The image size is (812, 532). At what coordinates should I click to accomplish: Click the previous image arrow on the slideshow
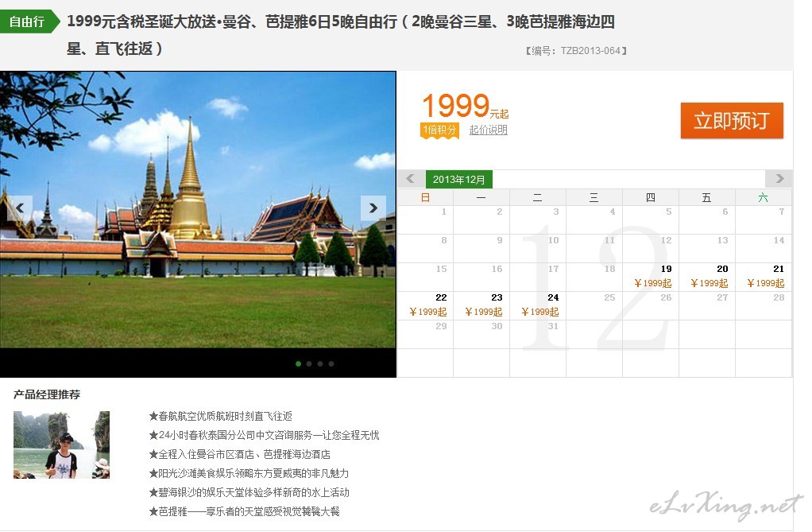(20, 208)
